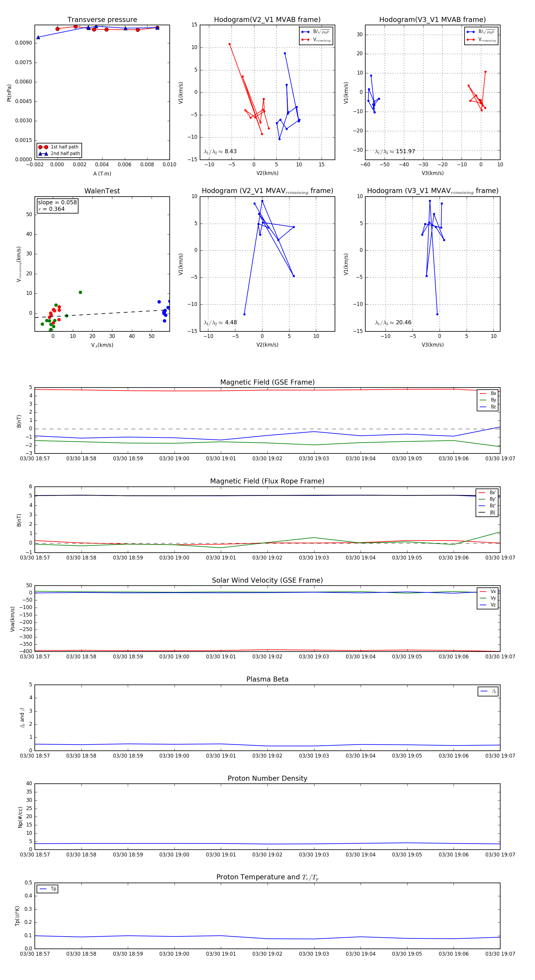
Task: Click the isolated green point in WalenTest
Action: [x=80, y=293]
